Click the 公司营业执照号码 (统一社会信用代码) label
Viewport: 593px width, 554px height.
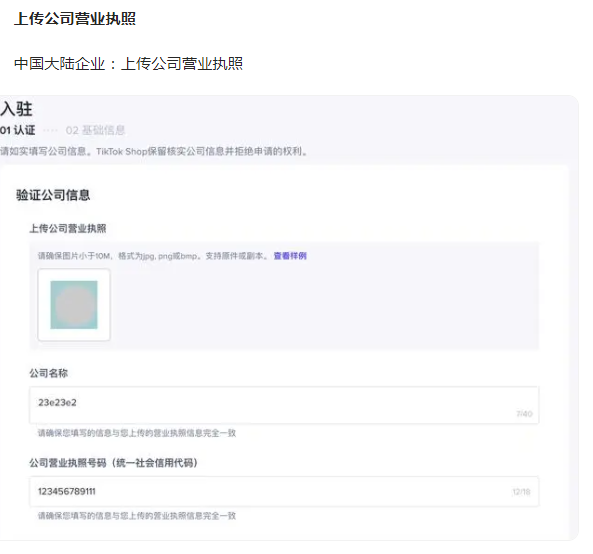[113, 462]
